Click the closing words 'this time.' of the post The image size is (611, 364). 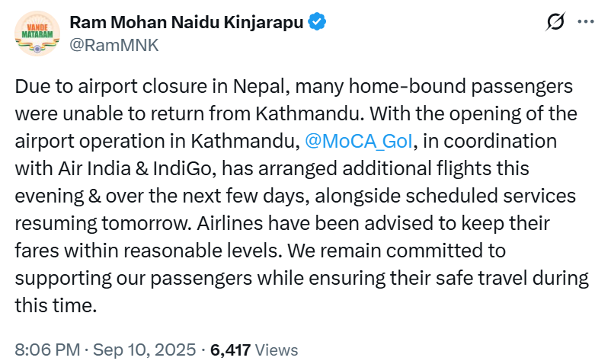click(x=55, y=306)
